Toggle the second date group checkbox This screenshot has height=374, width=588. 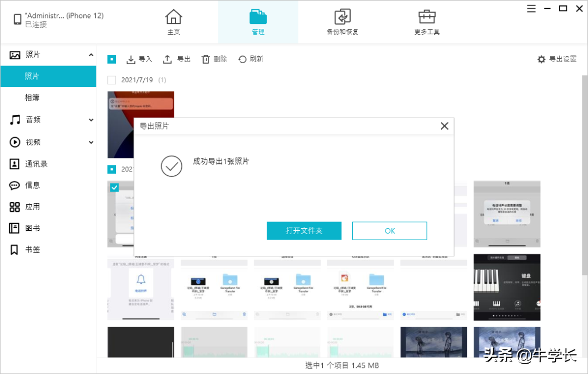coord(112,169)
